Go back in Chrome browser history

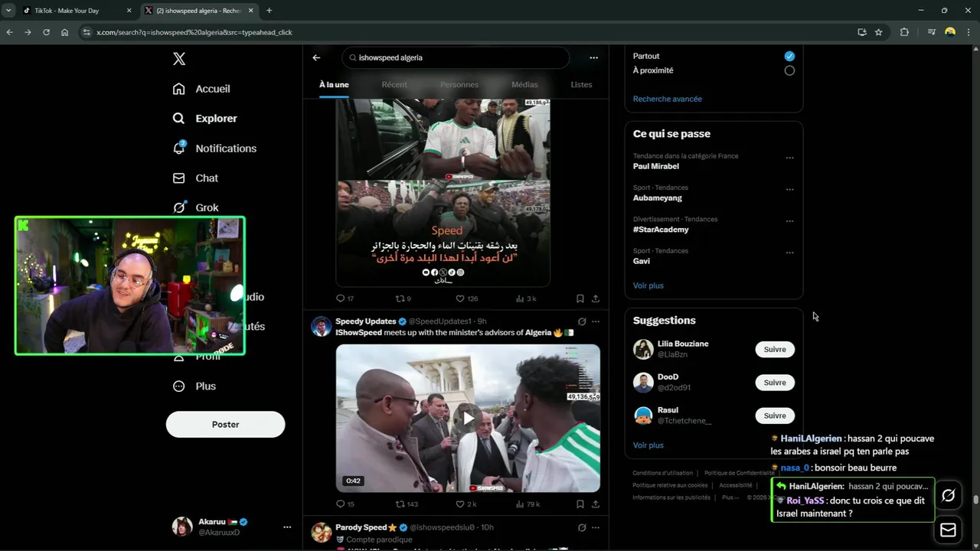pos(9,32)
